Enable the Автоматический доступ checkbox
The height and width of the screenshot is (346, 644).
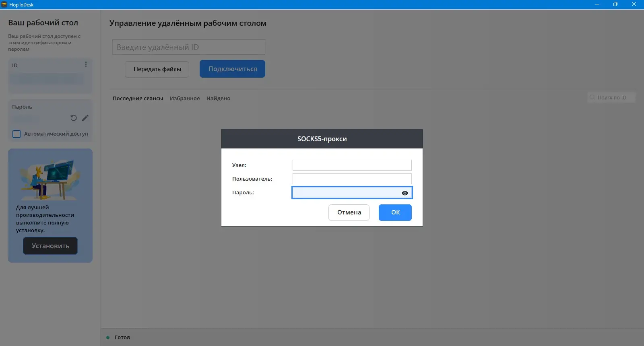tap(17, 134)
